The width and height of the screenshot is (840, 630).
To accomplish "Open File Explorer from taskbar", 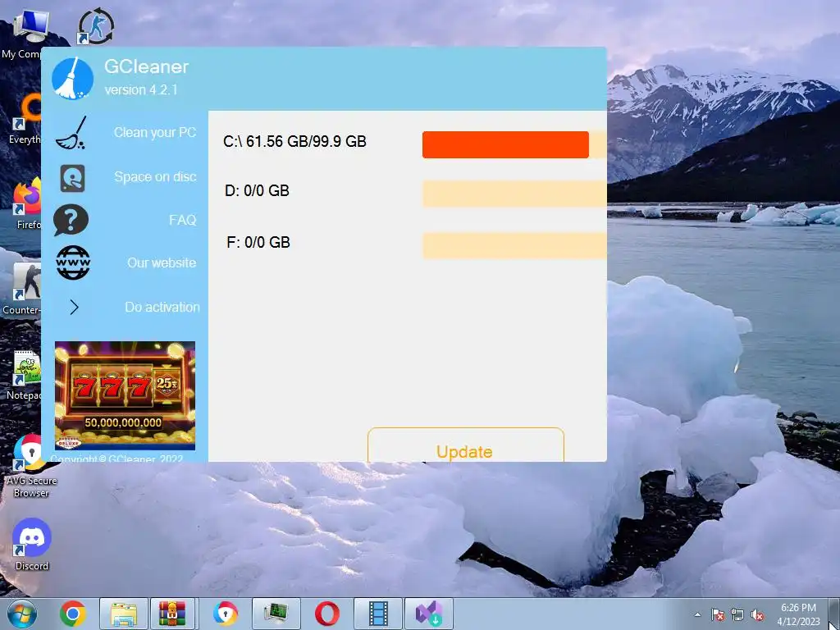I will tap(124, 614).
